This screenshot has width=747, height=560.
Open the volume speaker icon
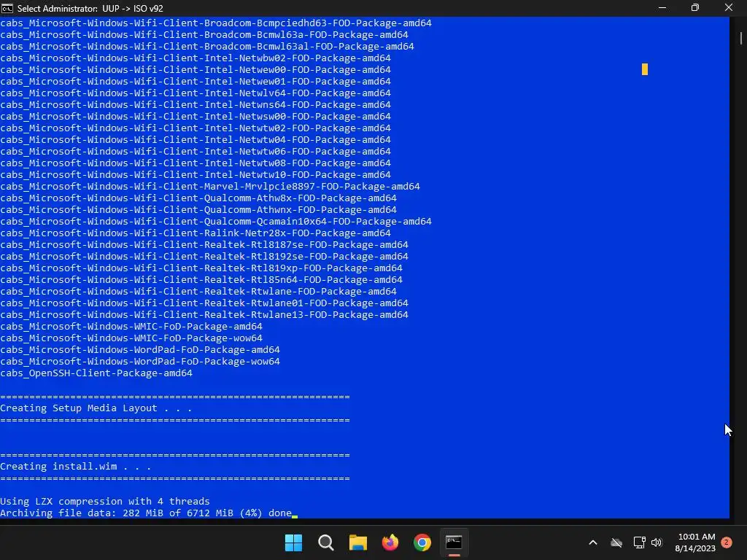[657, 542]
